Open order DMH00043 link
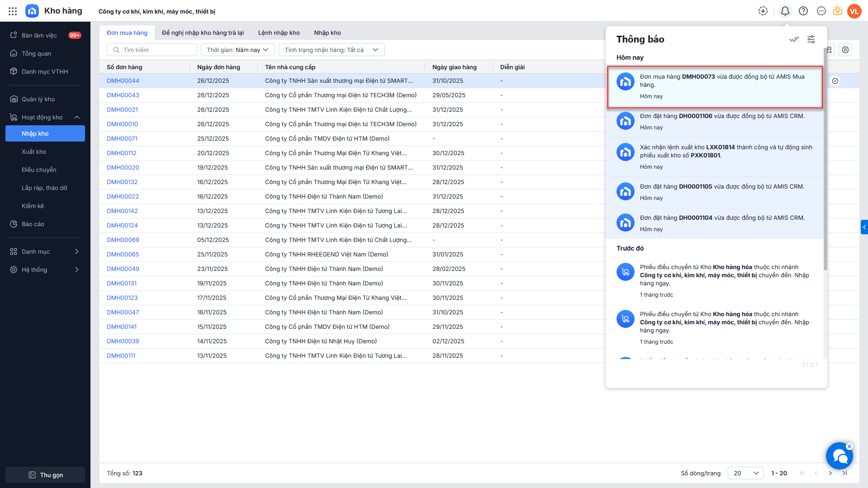 [x=123, y=95]
